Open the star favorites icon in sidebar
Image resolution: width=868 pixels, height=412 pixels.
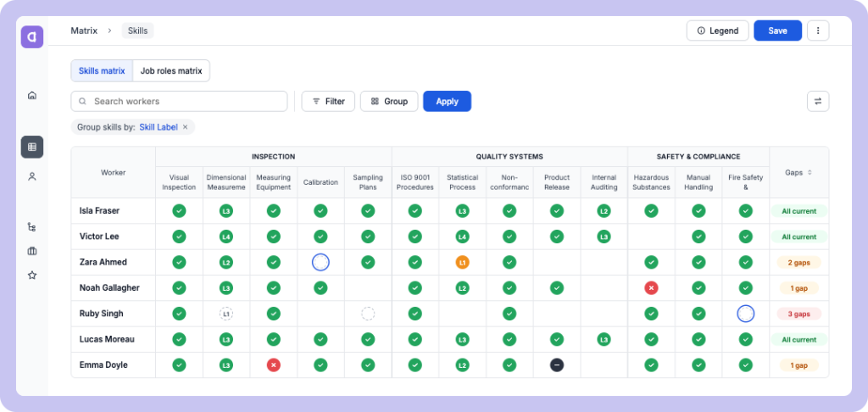pyautogui.click(x=32, y=275)
